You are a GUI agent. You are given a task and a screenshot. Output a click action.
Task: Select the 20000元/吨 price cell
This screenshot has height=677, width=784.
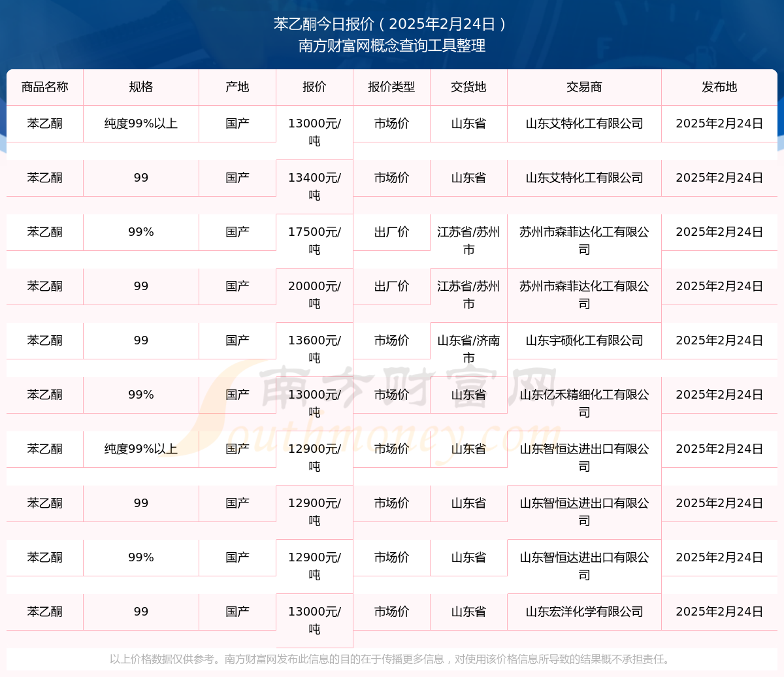(x=314, y=295)
